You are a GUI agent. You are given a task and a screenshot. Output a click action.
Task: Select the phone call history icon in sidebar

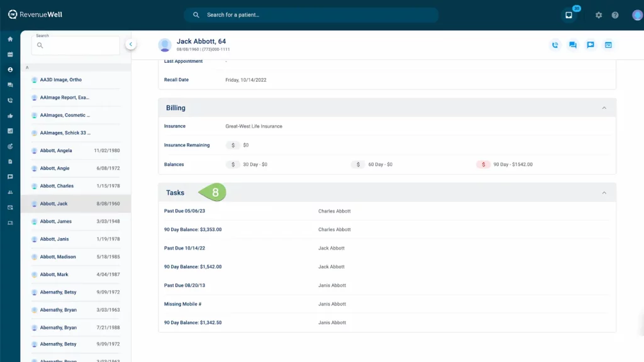9,100
